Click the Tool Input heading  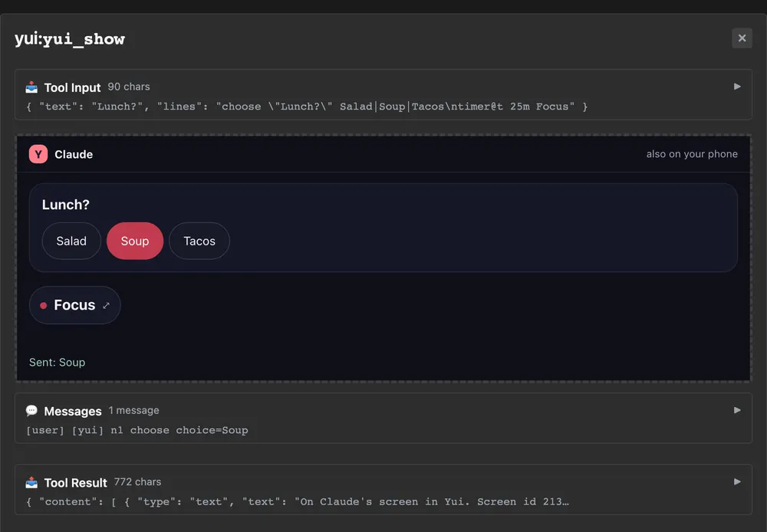72,87
